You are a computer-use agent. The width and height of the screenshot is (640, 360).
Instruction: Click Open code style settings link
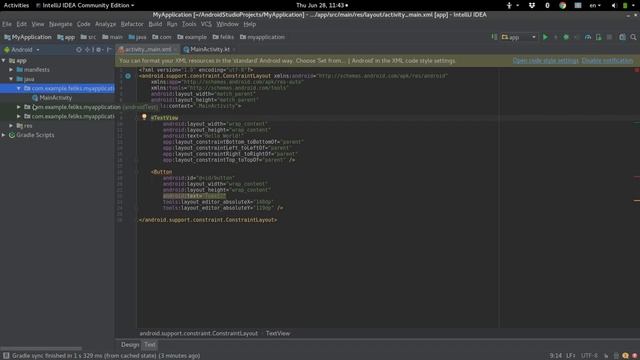click(545, 60)
